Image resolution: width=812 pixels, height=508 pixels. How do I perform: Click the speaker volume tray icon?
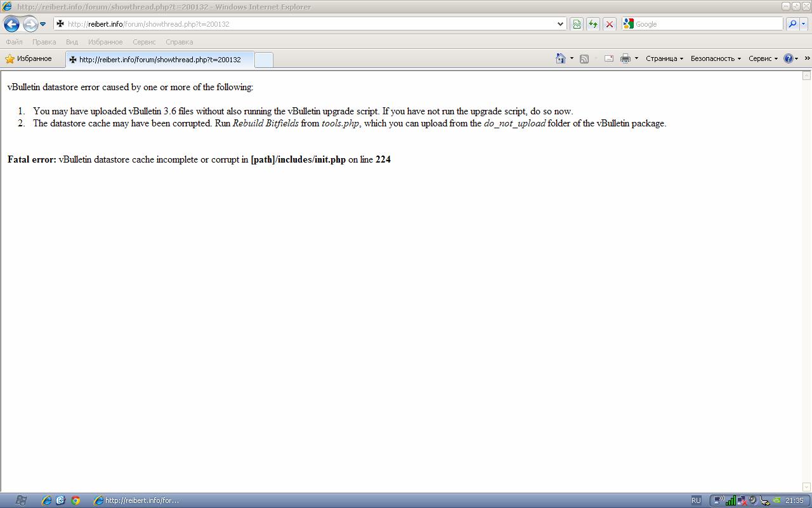(x=753, y=500)
